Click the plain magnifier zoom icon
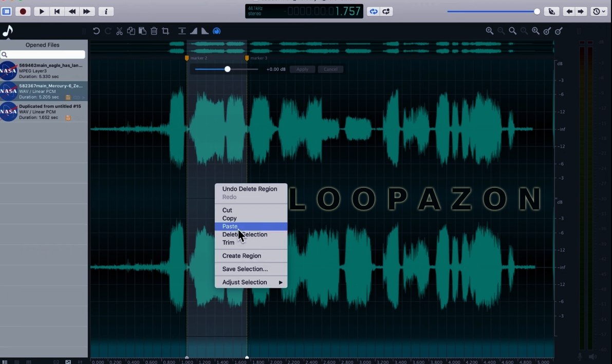 pos(512,31)
